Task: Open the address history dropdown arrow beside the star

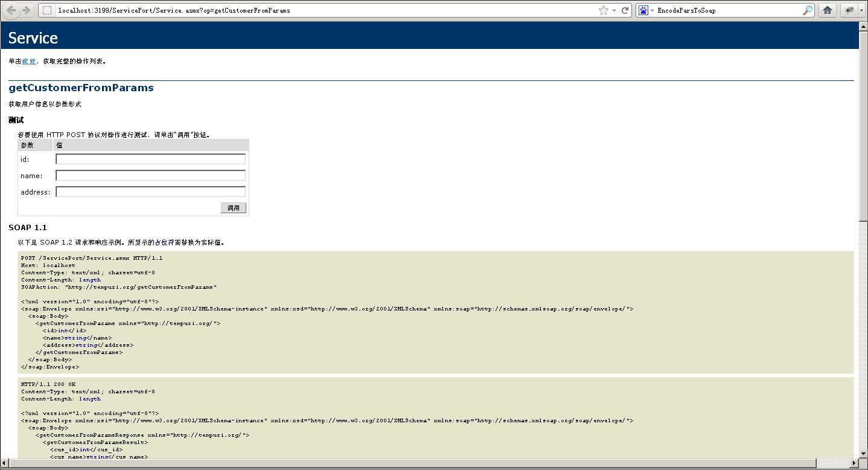Action: click(x=614, y=10)
